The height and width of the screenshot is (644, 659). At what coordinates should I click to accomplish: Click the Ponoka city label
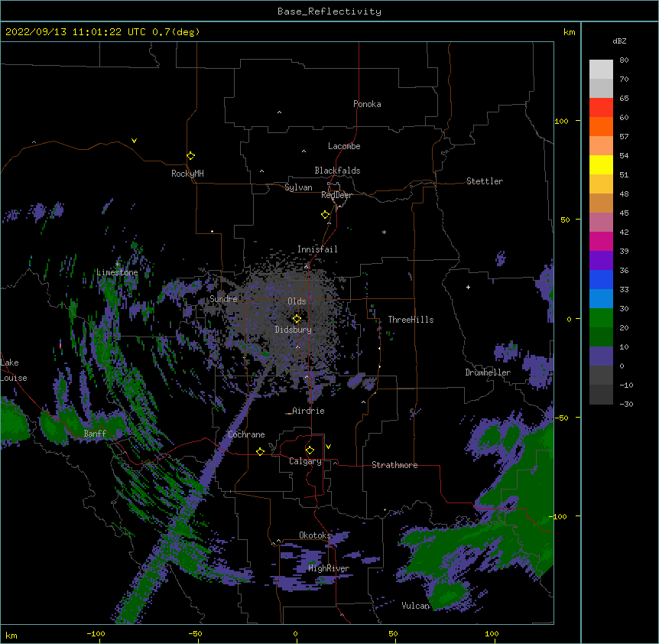367,104
